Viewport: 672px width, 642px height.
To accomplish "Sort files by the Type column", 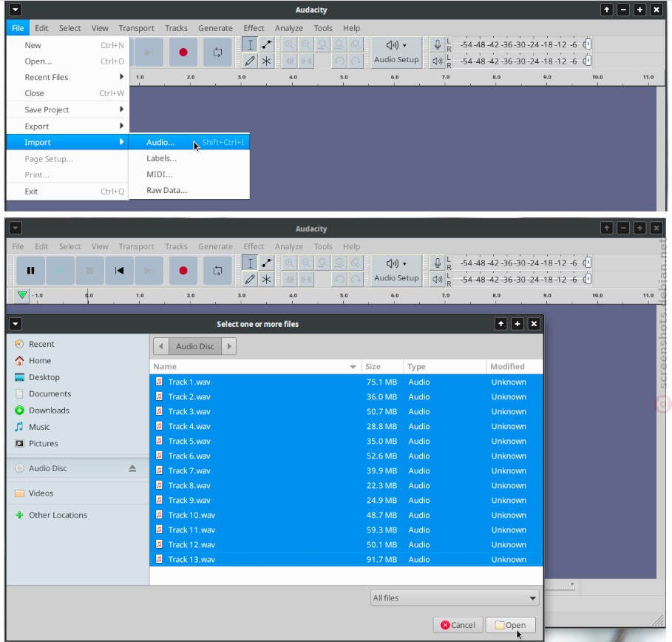I will pyautogui.click(x=444, y=367).
